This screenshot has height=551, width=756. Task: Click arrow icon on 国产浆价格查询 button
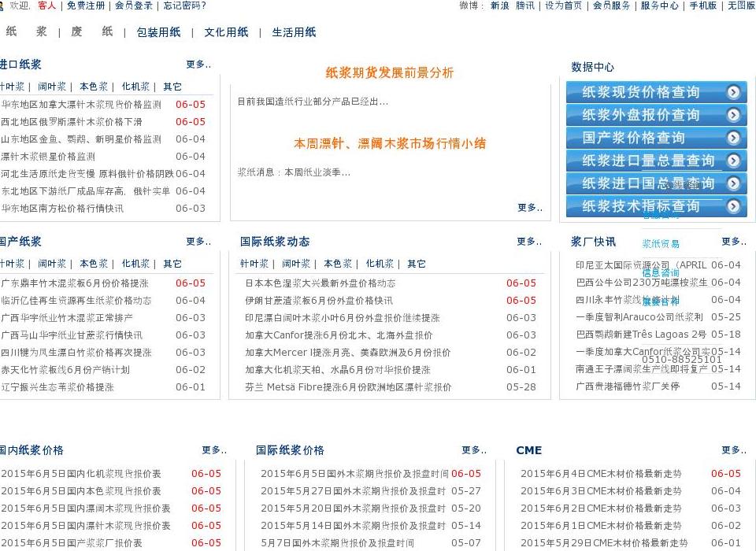(733, 138)
